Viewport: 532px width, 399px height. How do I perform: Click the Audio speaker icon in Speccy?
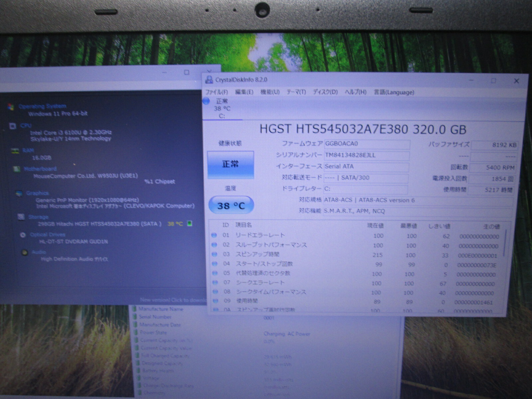24,252
